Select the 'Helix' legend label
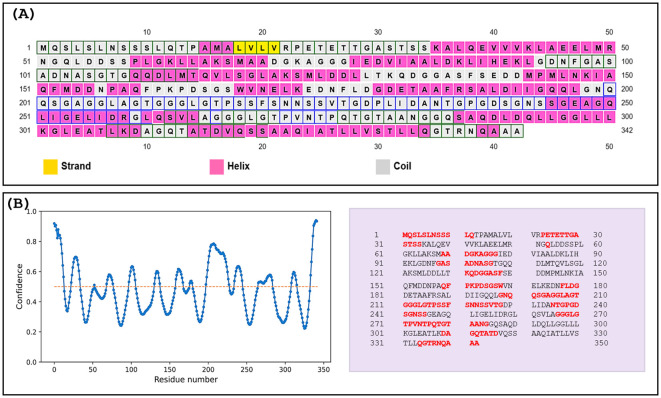The image size is (661, 398). [x=239, y=166]
